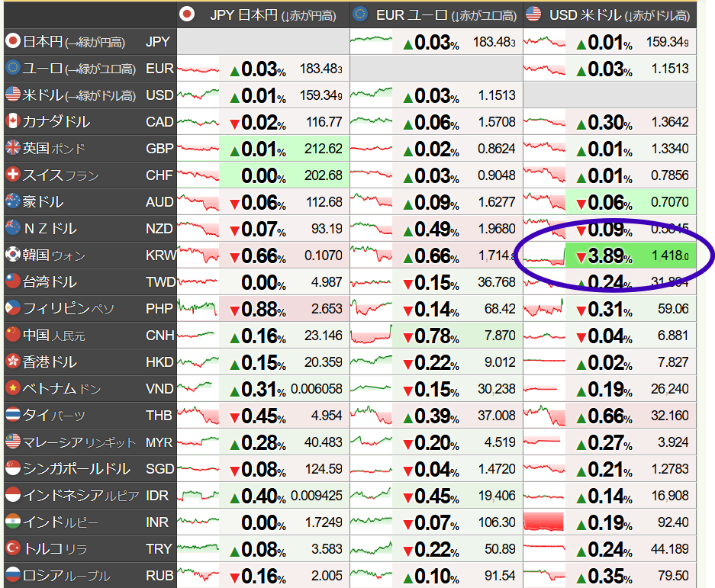Click the Turkey flag icon beside トルコリラ
The width and height of the screenshot is (715, 588).
click(12, 549)
